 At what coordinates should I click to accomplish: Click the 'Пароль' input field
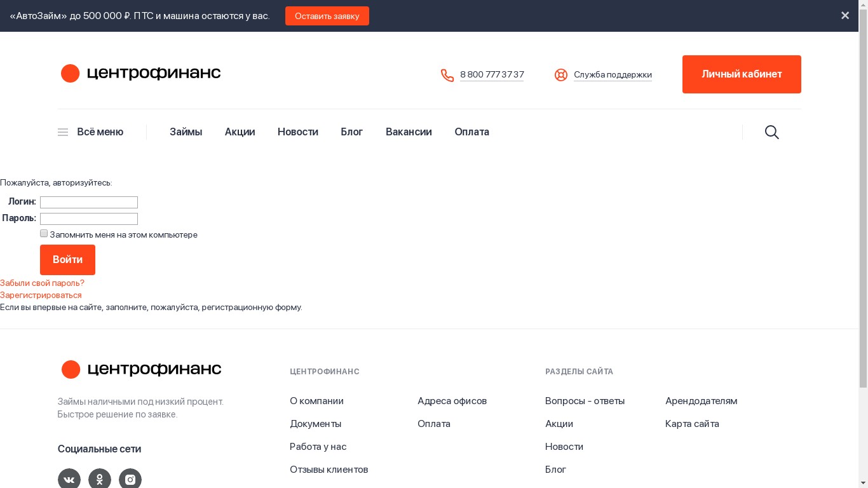pos(89,219)
